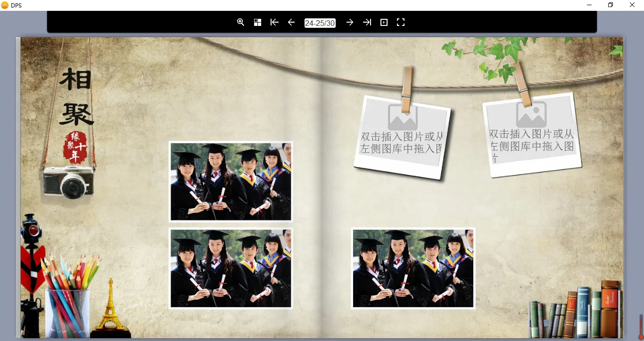This screenshot has height=341, width=644.
Task: Go to the next page
Action: (x=350, y=22)
